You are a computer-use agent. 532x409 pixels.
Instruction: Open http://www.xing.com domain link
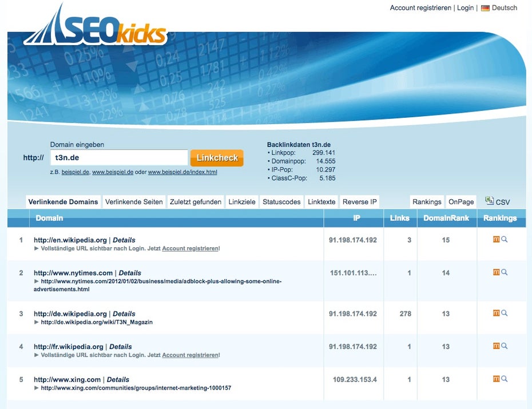[67, 379]
